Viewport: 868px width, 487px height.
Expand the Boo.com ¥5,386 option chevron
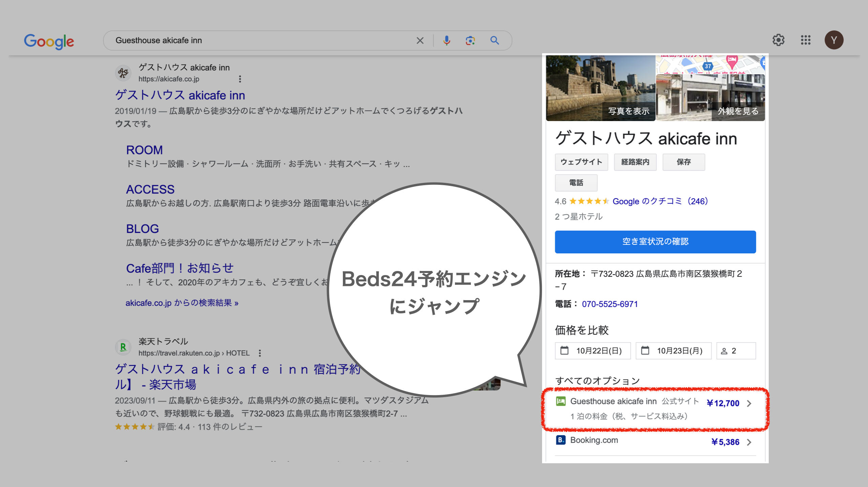click(749, 442)
